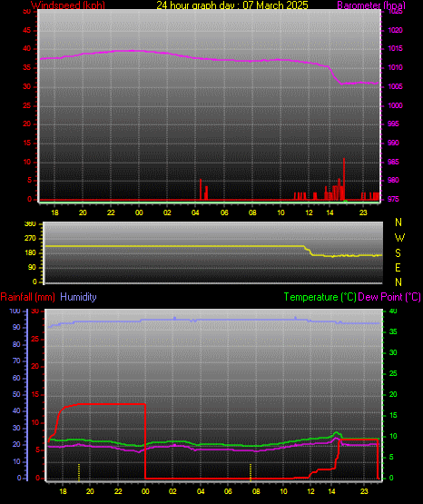Click the 100 humidity axis value

(x=15, y=311)
